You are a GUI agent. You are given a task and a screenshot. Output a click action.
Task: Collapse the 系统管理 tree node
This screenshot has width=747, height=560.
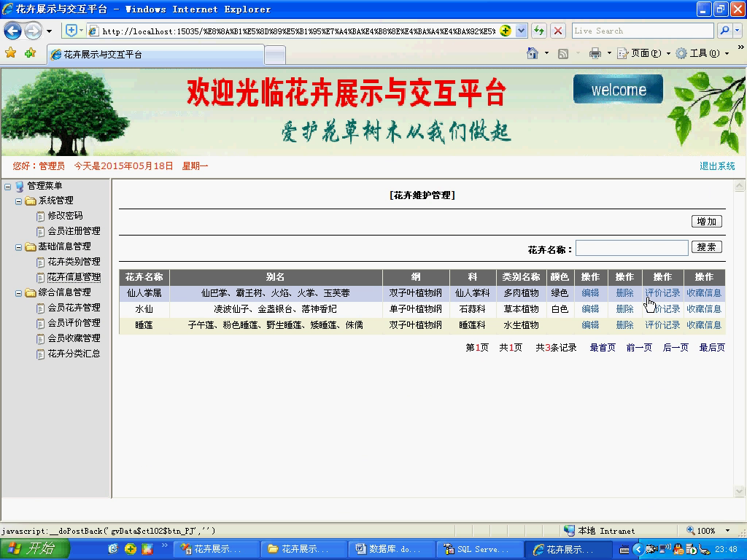click(18, 201)
